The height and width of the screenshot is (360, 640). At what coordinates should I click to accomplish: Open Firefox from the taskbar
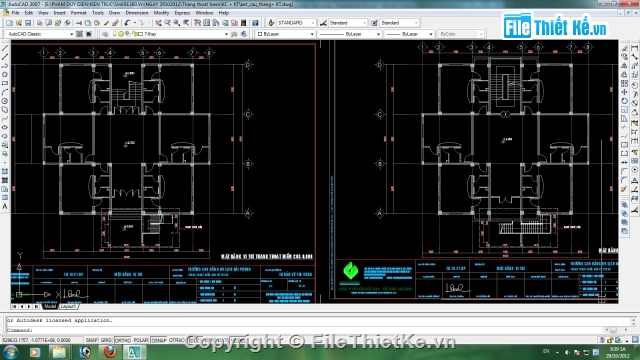click(109, 352)
